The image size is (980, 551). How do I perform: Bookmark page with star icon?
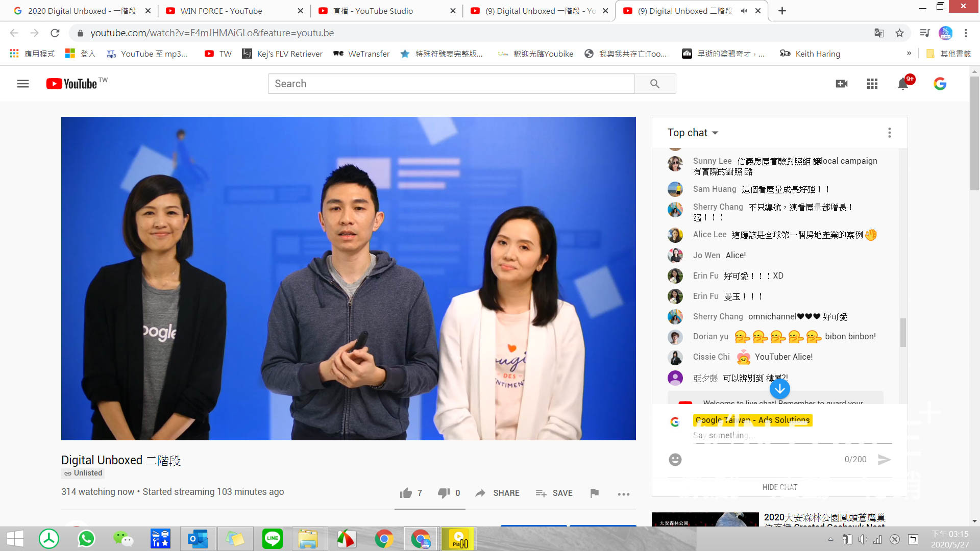coord(899,33)
